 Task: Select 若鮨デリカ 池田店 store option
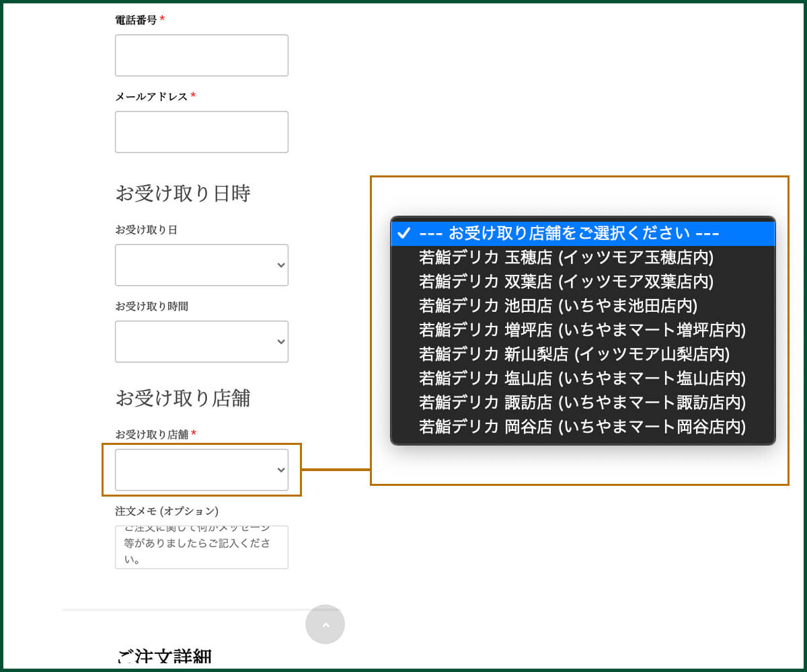tap(558, 306)
